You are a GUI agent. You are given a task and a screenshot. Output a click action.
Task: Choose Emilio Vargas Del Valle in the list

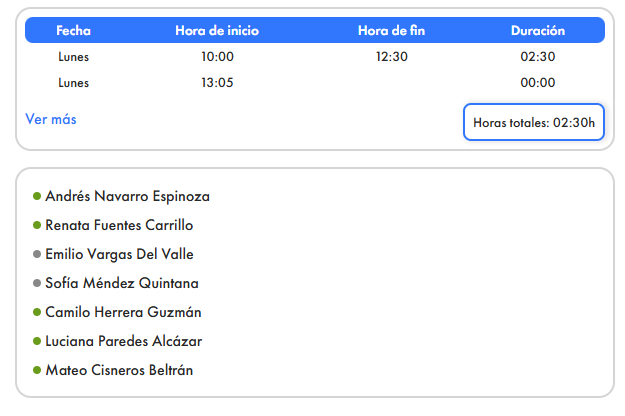click(119, 254)
